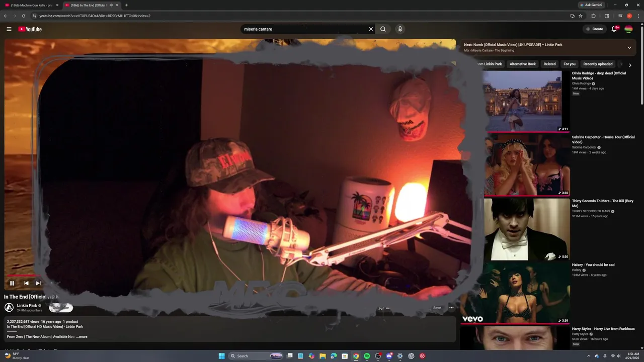Reload the current page
Screen dimensions: 644x362
tap(23, 16)
